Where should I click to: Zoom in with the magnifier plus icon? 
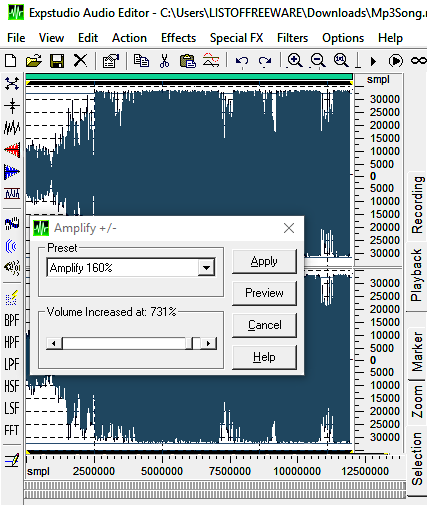pyautogui.click(x=295, y=61)
